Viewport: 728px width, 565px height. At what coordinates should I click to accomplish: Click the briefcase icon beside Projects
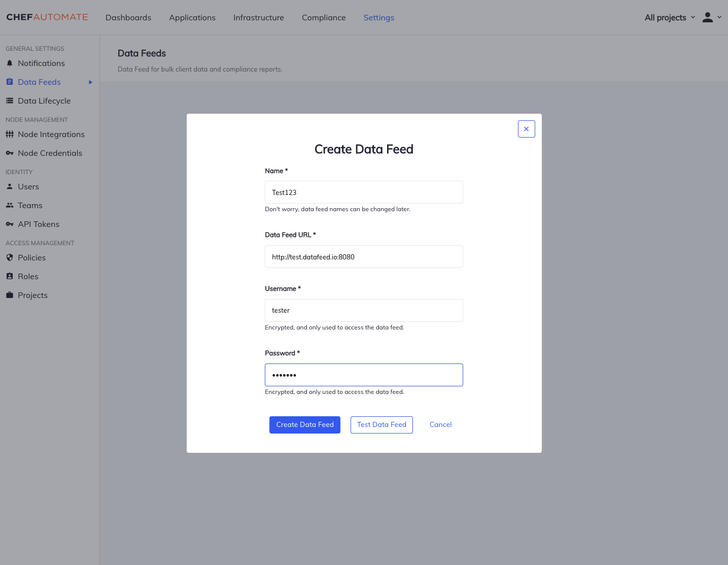point(10,295)
